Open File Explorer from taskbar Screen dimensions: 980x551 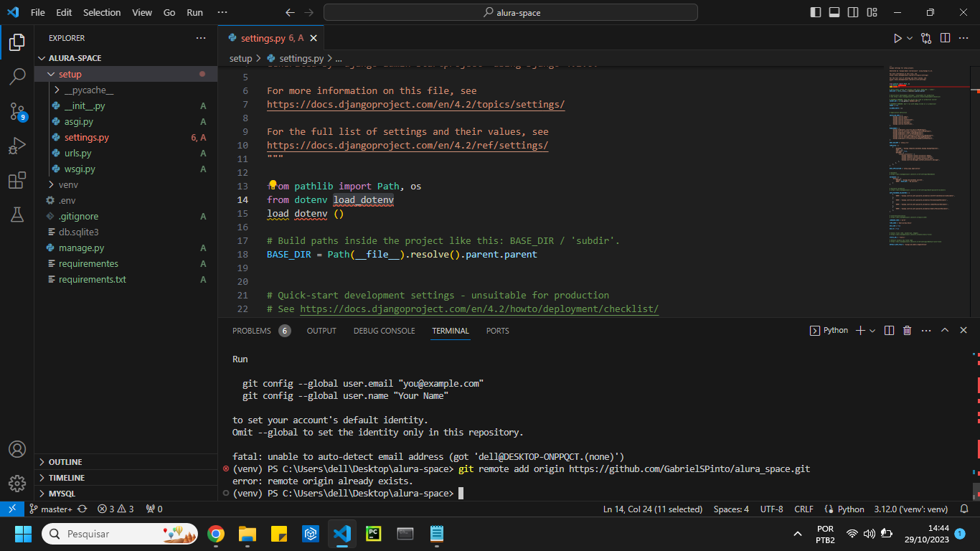click(x=247, y=534)
